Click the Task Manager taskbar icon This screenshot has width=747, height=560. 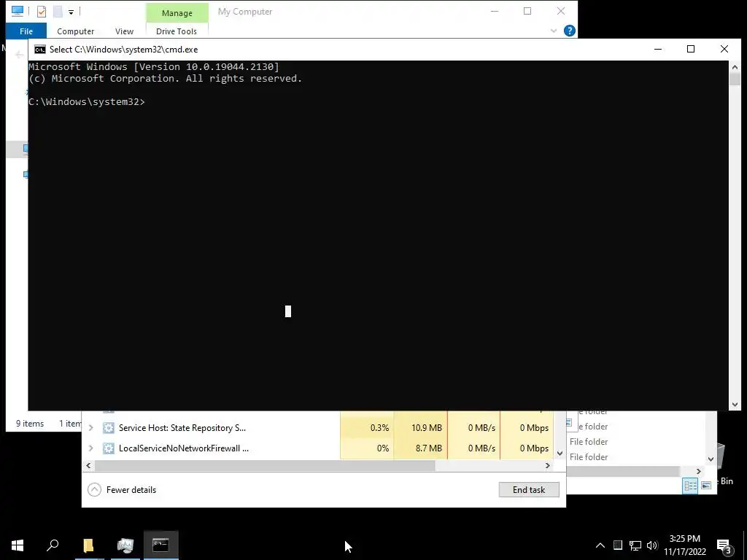[x=125, y=545]
